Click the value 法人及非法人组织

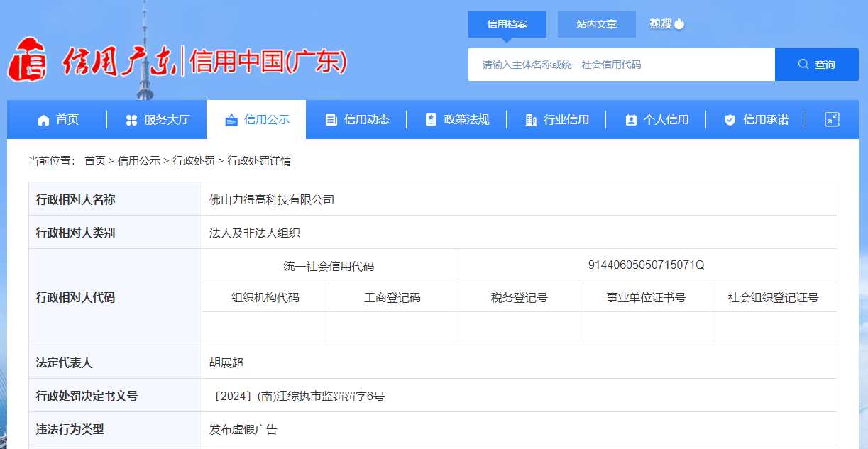pos(255,233)
